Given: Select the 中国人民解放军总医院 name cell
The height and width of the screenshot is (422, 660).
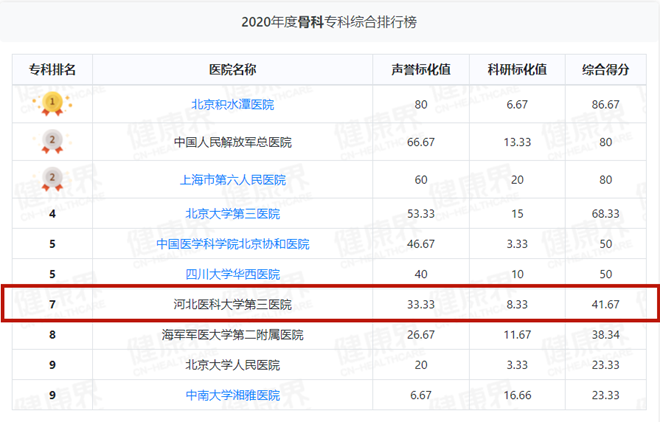Looking at the screenshot, I should click(x=232, y=142).
